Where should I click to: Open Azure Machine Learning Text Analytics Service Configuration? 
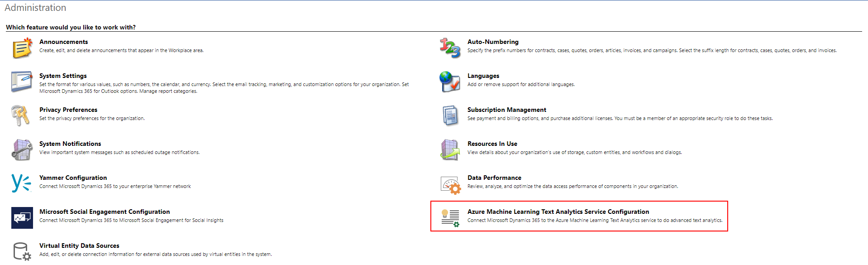click(558, 212)
